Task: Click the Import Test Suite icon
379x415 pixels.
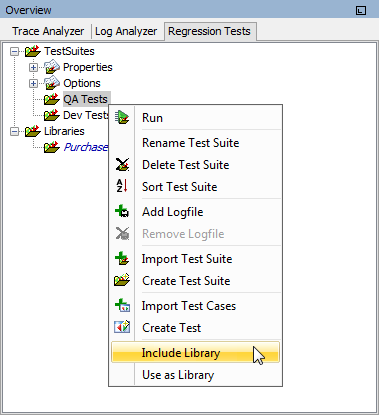Action: 122,258
